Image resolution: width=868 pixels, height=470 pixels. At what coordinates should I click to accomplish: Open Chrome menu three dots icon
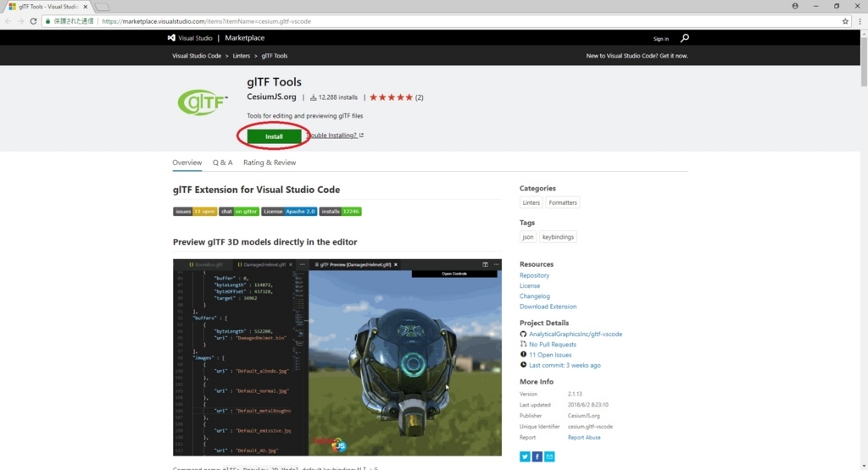tap(860, 21)
